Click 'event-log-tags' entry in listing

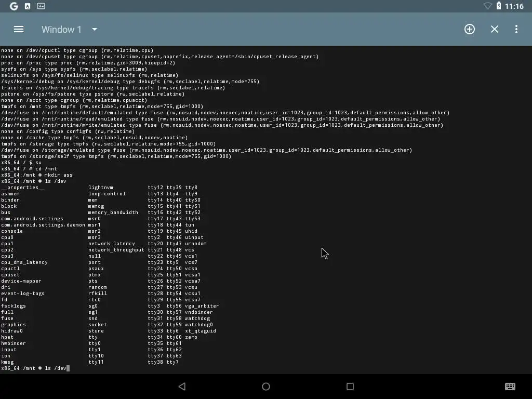pos(23,294)
